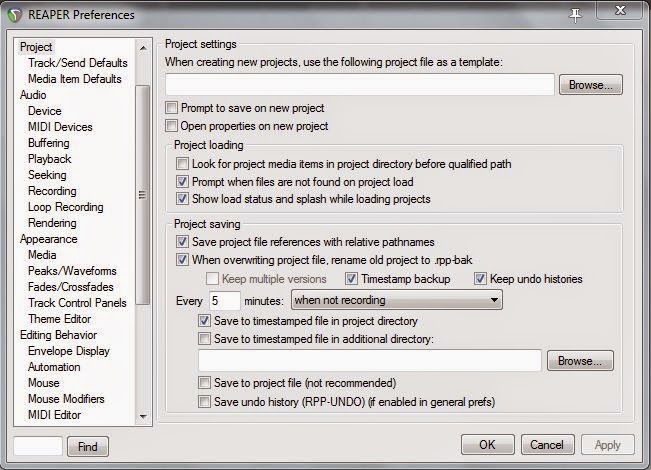Open Mouse Modifiers page
The height and width of the screenshot is (470, 651).
[66, 399]
